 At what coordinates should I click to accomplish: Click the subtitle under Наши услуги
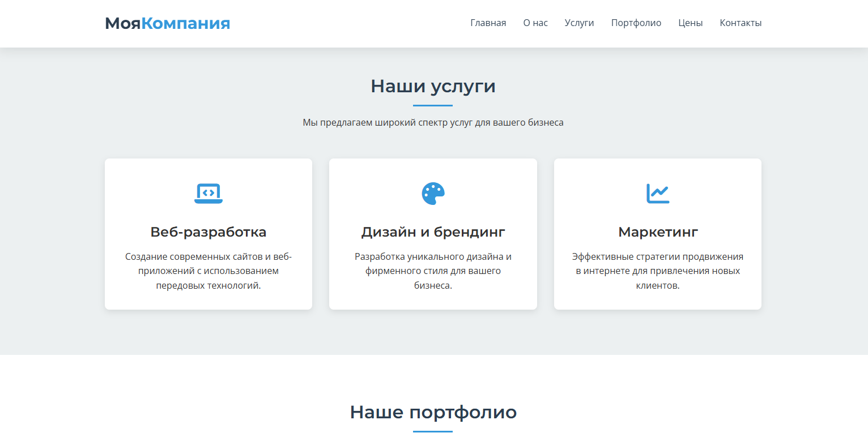433,122
